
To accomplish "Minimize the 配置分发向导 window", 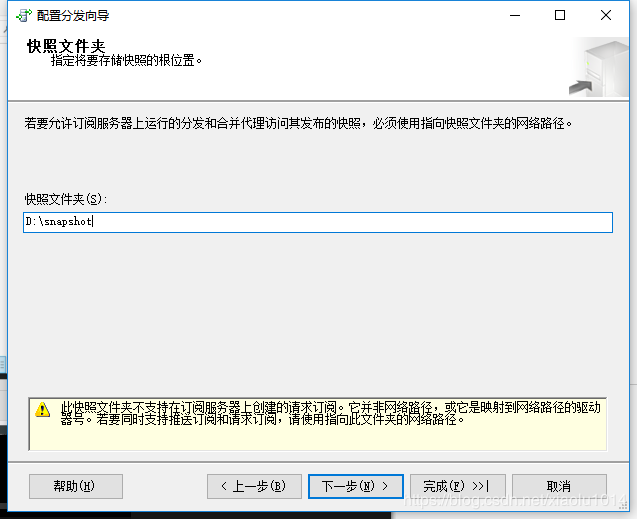I will (515, 15).
